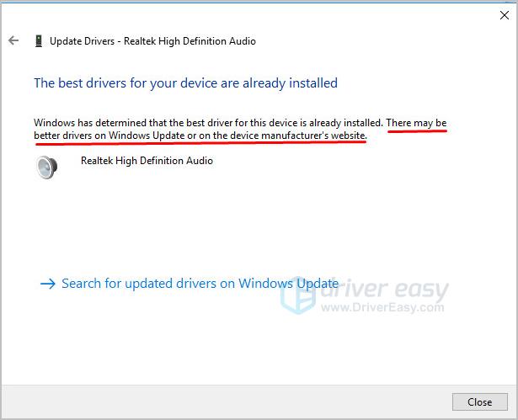Viewport: 518px width, 420px height.
Task: Click the blue heading about best drivers installed
Action: (185, 82)
